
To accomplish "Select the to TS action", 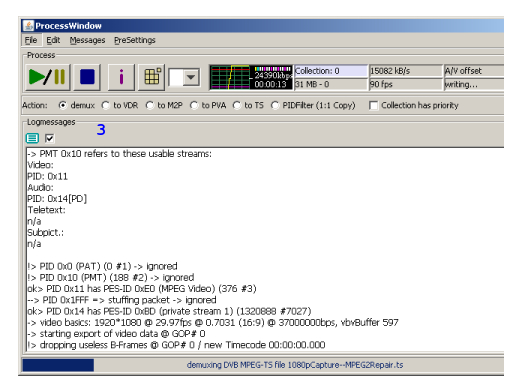I will (237, 105).
